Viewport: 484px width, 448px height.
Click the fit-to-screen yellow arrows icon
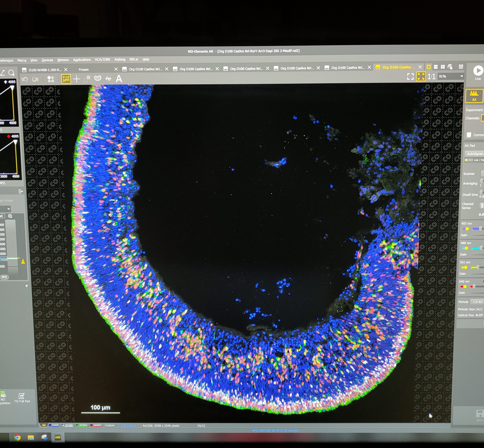tap(421, 76)
